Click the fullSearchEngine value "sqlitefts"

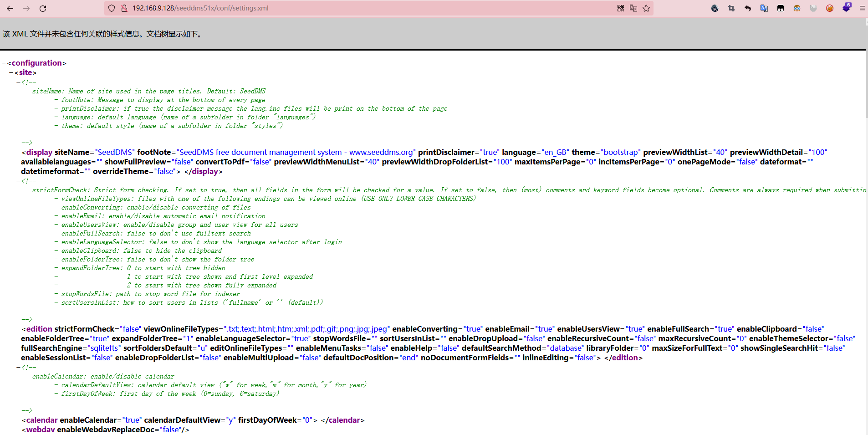(104, 348)
